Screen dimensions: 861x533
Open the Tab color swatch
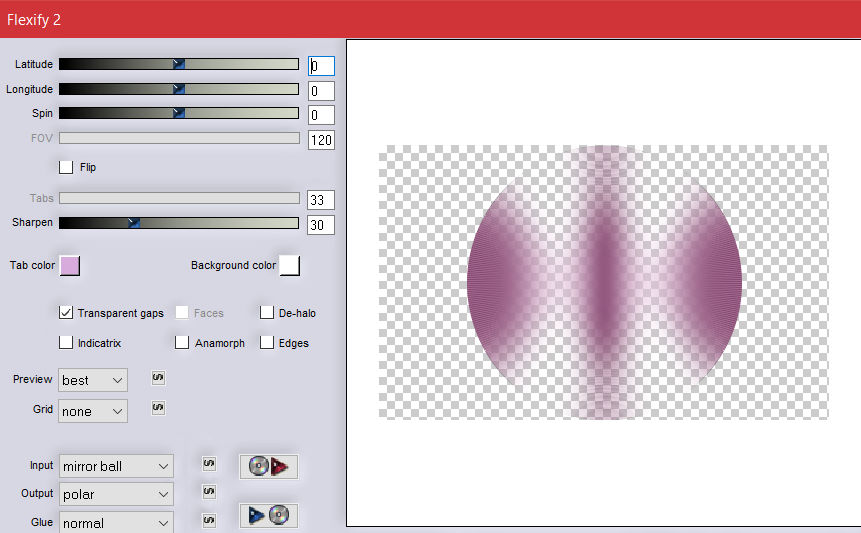click(70, 266)
